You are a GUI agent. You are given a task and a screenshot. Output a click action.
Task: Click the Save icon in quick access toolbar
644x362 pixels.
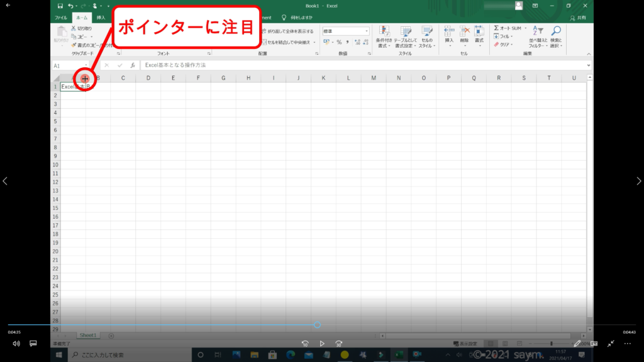click(60, 6)
